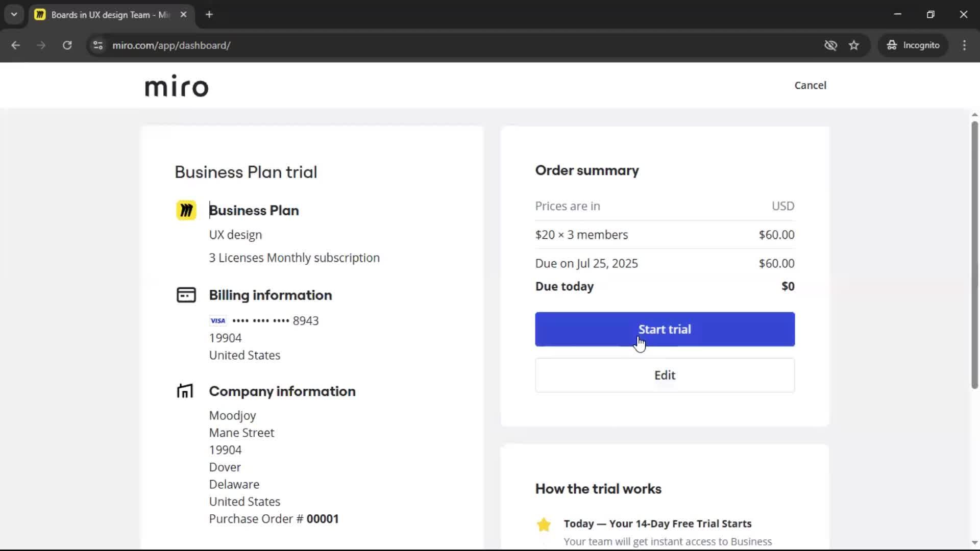Click the Mane Street address line
The image size is (980, 551).
click(x=241, y=433)
